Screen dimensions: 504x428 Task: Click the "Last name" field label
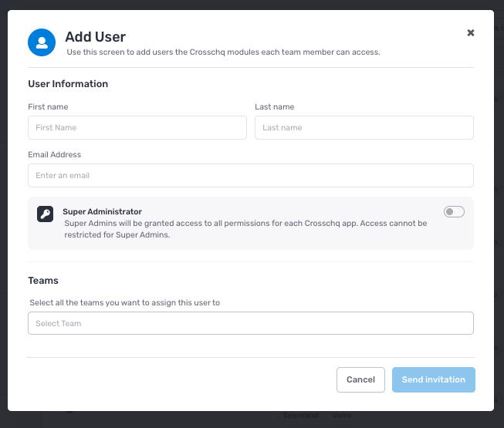[274, 107]
